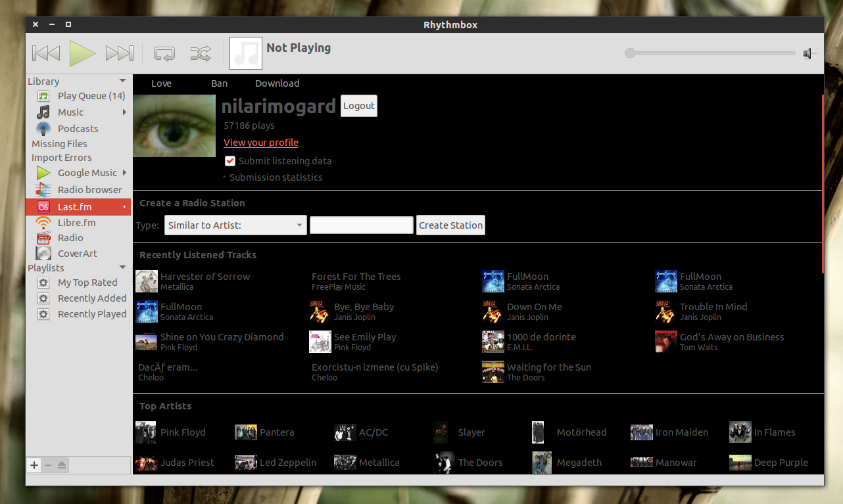Image resolution: width=843 pixels, height=504 pixels.
Task: Select the Last.fm source icon
Action: (x=43, y=207)
